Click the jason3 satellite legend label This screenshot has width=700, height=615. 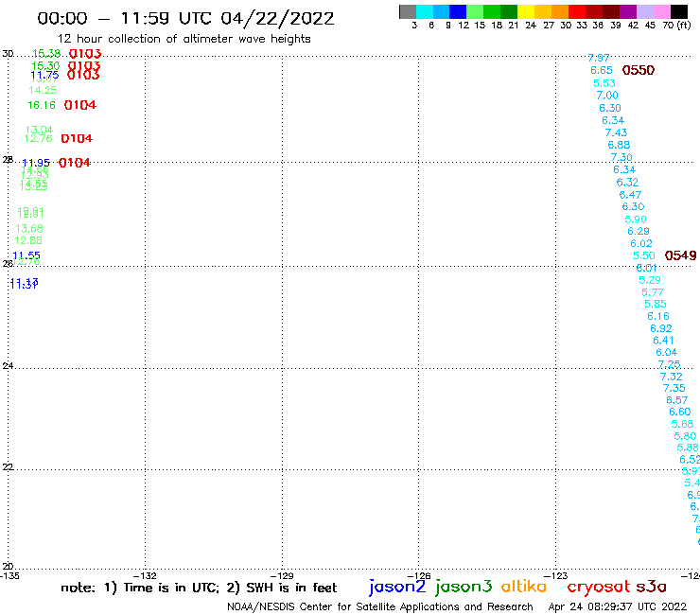464,587
